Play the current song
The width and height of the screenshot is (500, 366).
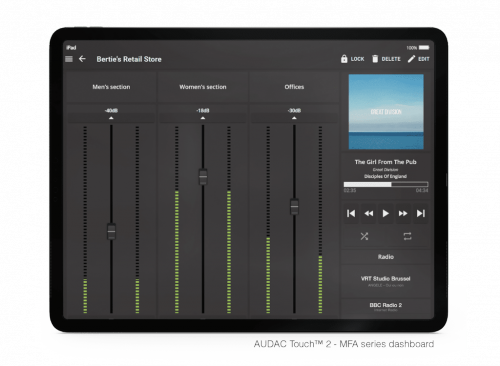pos(386,213)
